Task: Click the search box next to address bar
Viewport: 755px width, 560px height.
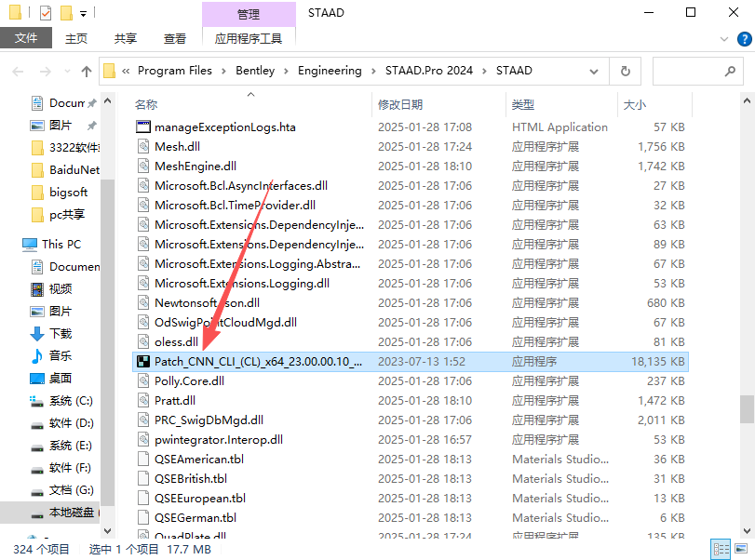Action: (x=694, y=71)
